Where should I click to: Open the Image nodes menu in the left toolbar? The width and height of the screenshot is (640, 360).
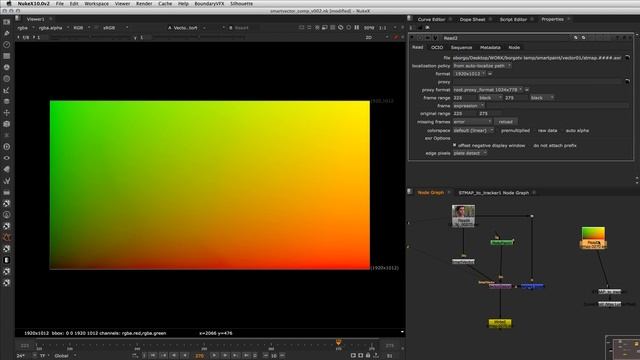[x=7, y=22]
